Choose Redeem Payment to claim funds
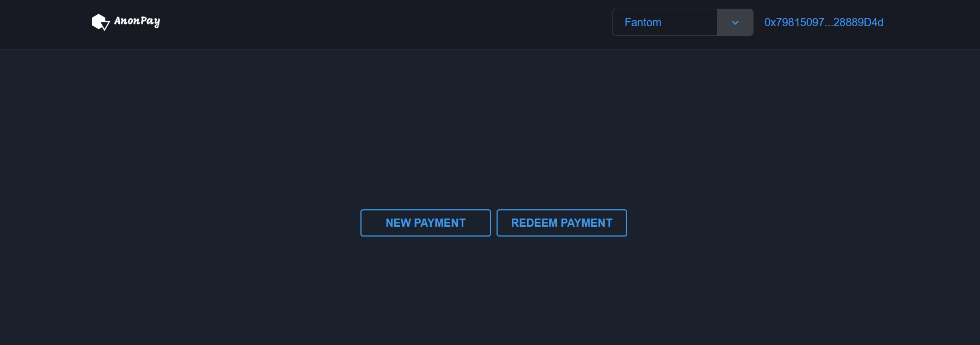 [562, 223]
